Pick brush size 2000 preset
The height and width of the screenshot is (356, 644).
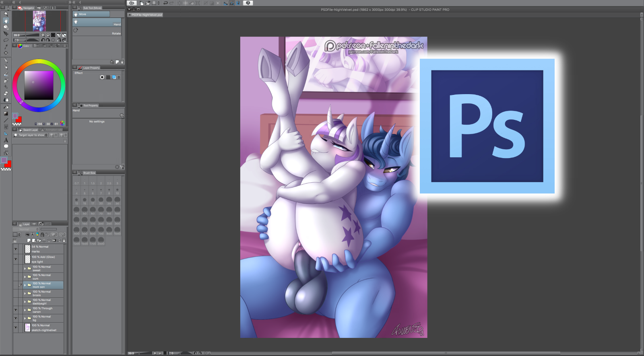101,241
